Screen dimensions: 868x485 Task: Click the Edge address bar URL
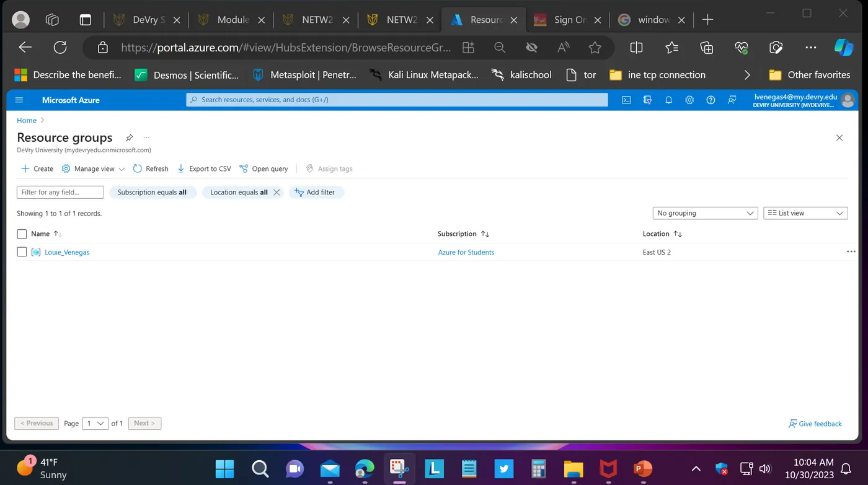click(286, 47)
